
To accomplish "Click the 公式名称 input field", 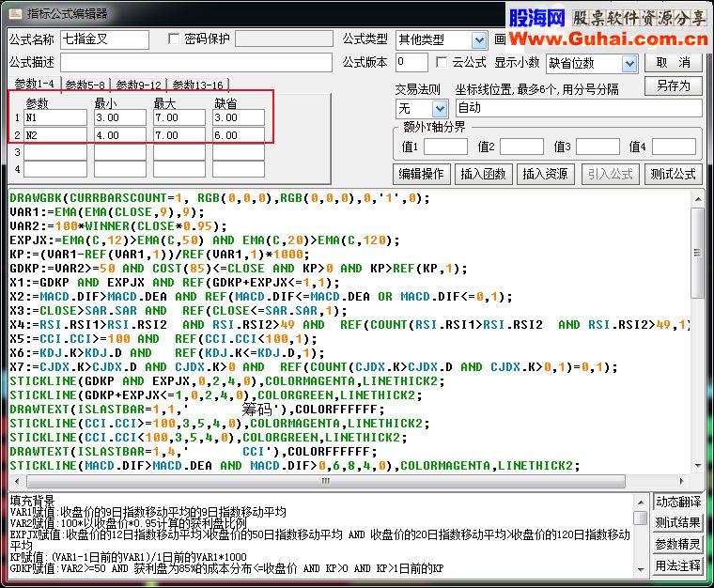I will [104, 39].
